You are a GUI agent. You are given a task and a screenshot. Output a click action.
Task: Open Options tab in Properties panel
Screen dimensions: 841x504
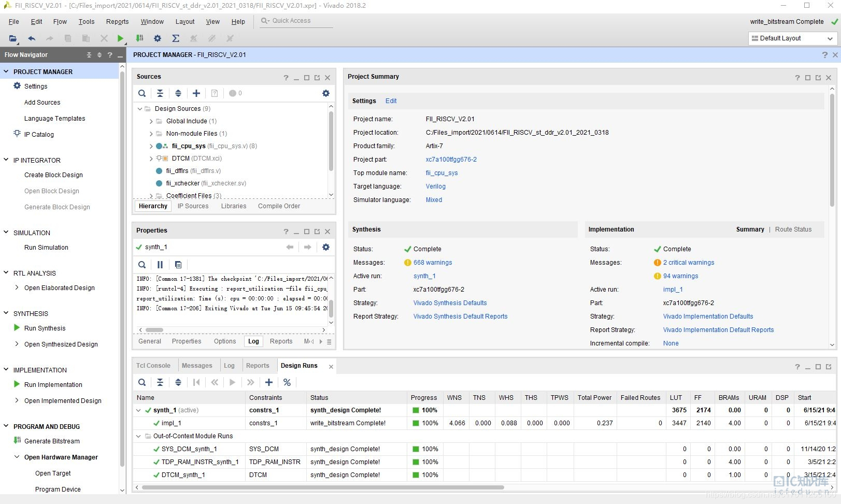tap(225, 341)
